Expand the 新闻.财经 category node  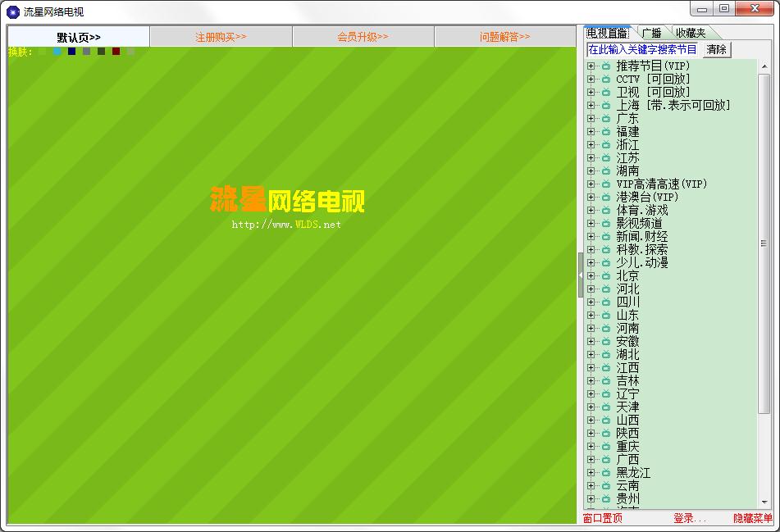(591, 237)
